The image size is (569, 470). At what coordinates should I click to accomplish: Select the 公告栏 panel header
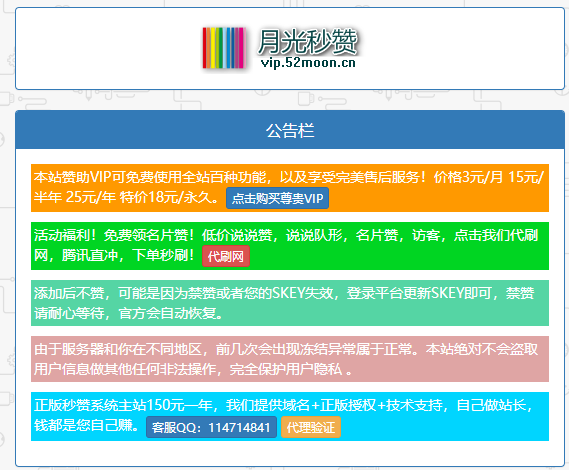click(x=290, y=130)
